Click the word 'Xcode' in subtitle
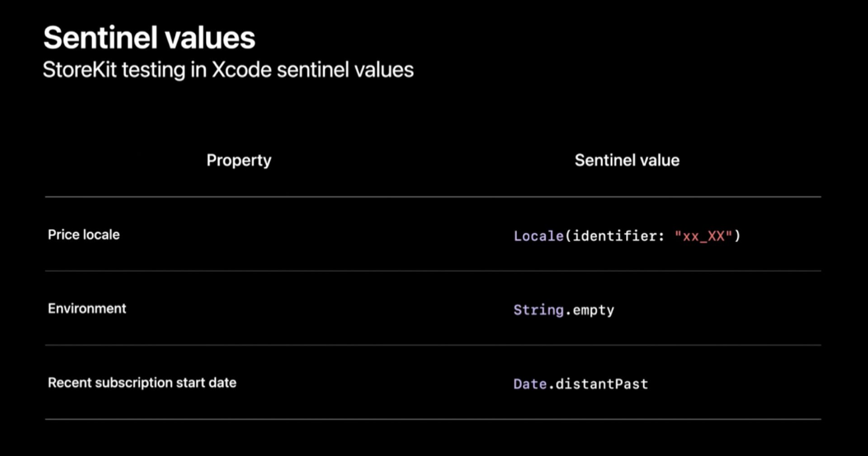Image resolution: width=868 pixels, height=456 pixels. [242, 70]
